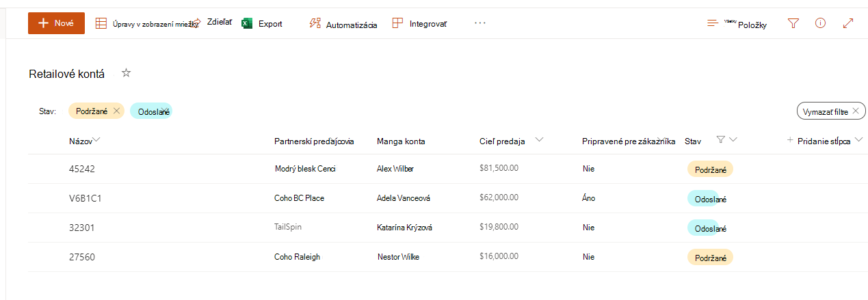Click the $19,800.00 value
Image resolution: width=868 pixels, height=300 pixels.
(x=499, y=226)
